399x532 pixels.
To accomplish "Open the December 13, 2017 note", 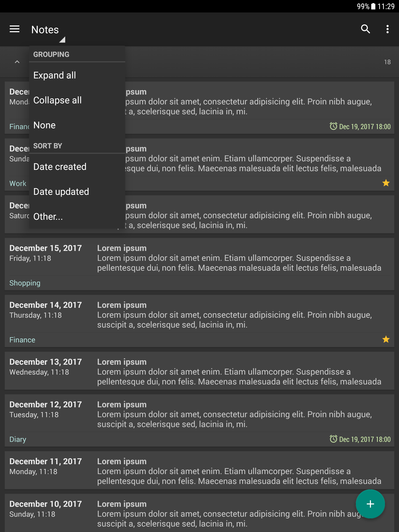I will (199, 371).
